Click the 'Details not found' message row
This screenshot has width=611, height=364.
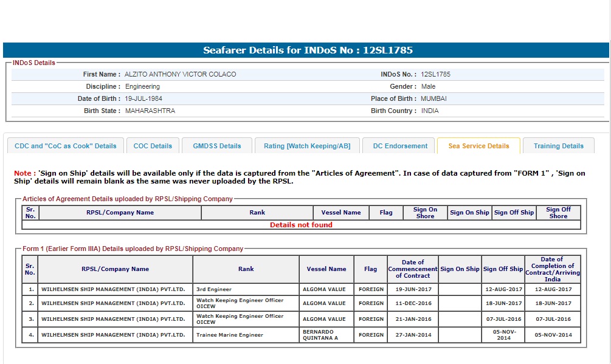click(x=301, y=225)
